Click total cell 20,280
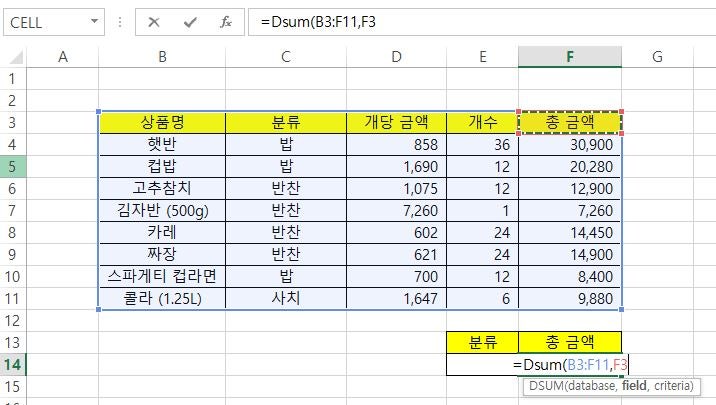Screen dimensions: 716x405 click(570, 167)
